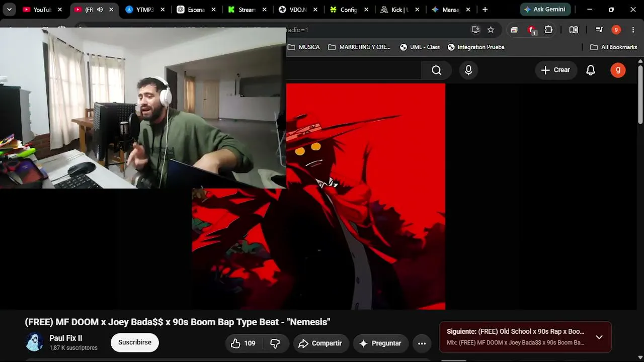Start voice search with the microphone
This screenshot has height=362, width=644.
(468, 70)
